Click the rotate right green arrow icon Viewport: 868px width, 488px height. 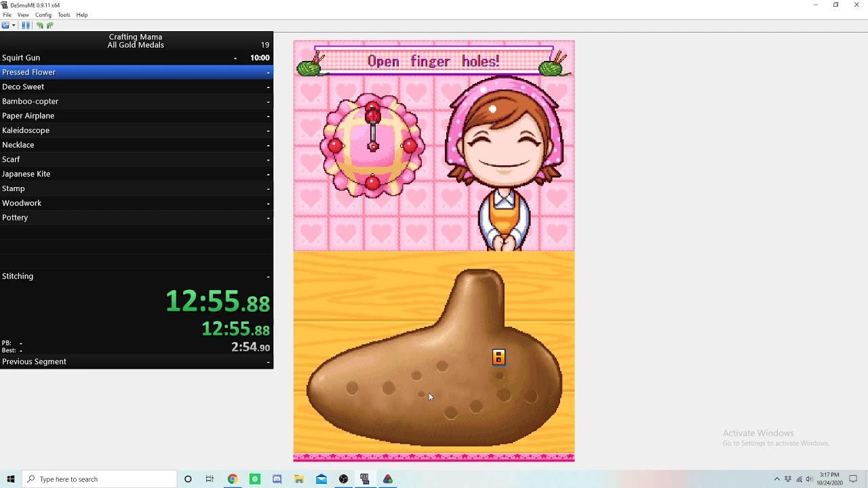[x=50, y=25]
